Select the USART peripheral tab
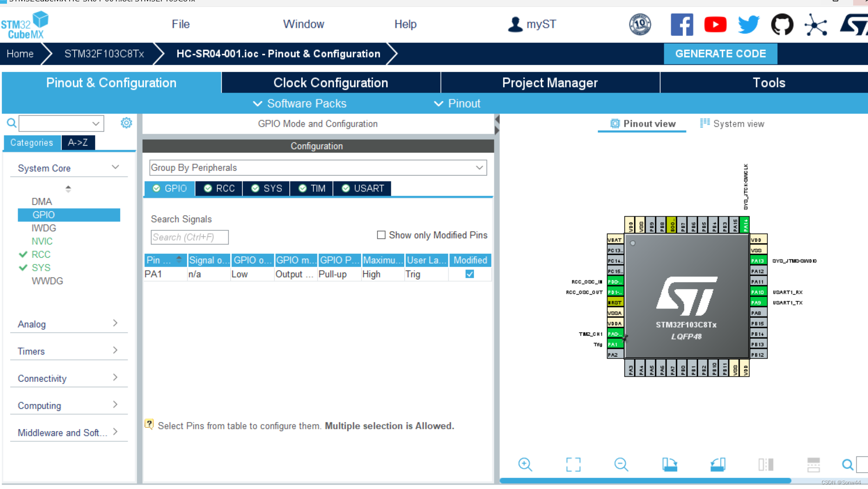 click(362, 188)
